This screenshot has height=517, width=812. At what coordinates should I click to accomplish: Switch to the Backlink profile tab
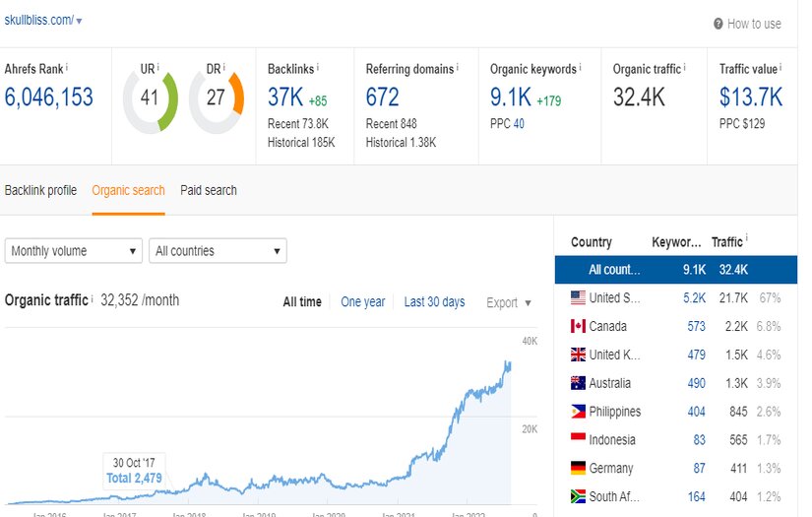coord(40,191)
